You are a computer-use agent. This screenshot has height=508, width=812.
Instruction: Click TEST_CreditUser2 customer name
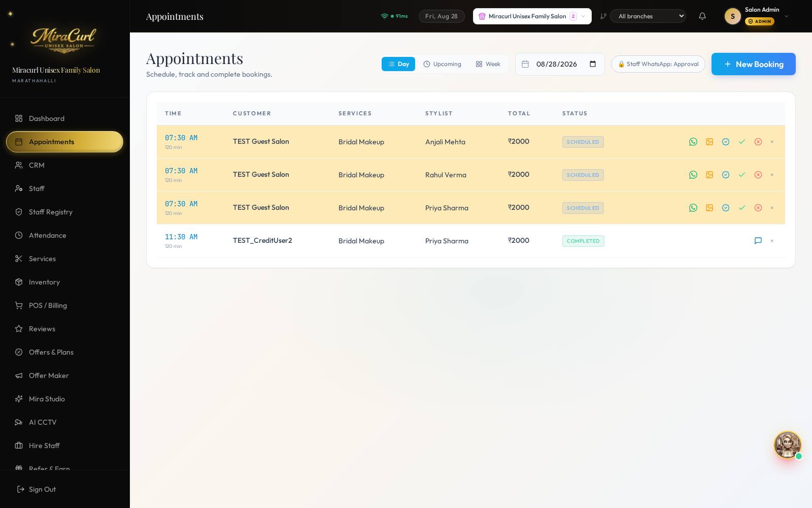pyautogui.click(x=262, y=240)
